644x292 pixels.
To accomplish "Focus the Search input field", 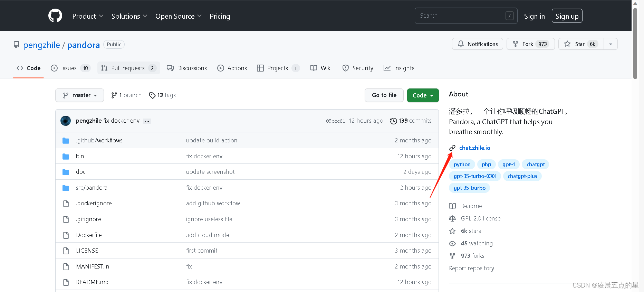I will click(466, 16).
